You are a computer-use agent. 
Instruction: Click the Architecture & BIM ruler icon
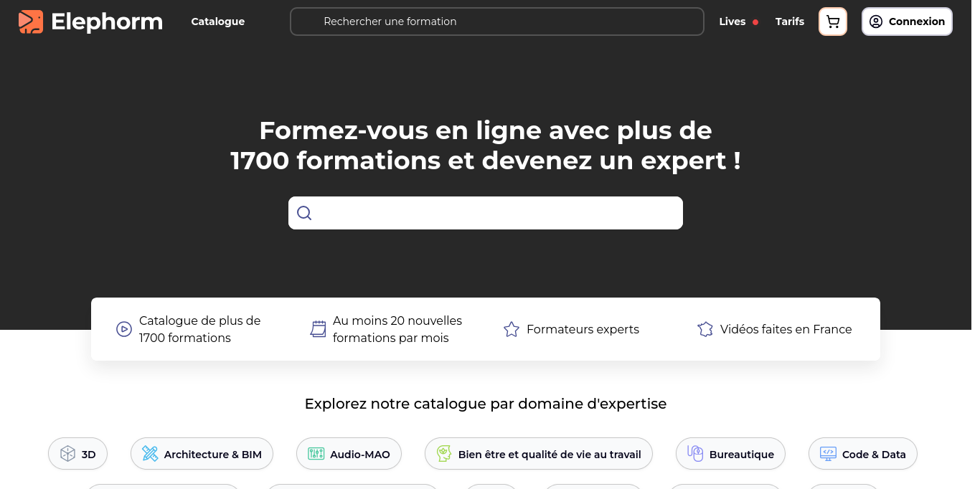click(150, 454)
